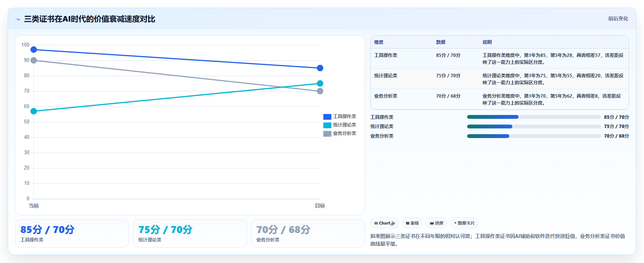Click the 业务分析类 progress bar

point(534,136)
